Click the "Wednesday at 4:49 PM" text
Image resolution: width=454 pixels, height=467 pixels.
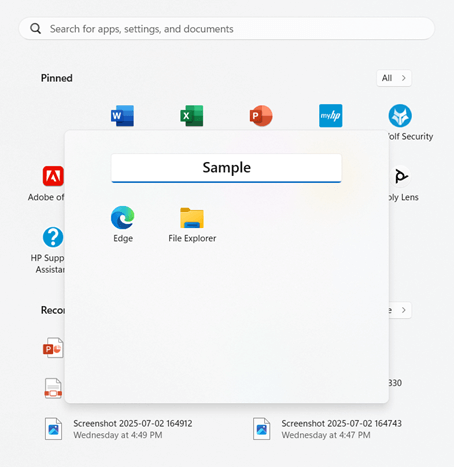(118, 435)
